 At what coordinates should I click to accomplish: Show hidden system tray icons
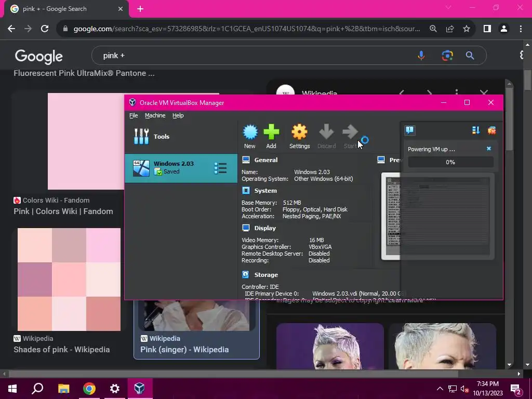440,389
